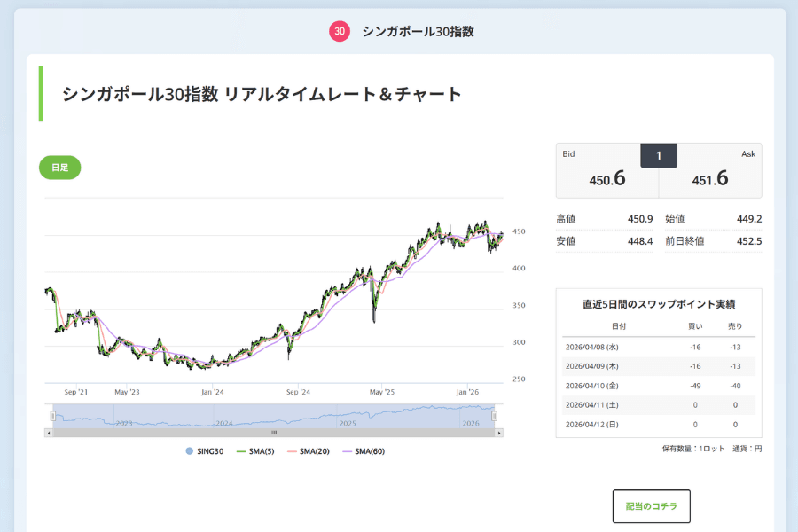Toggle SMA(5) line visibility in legend
Viewport: 798px width, 532px height.
tap(240, 452)
